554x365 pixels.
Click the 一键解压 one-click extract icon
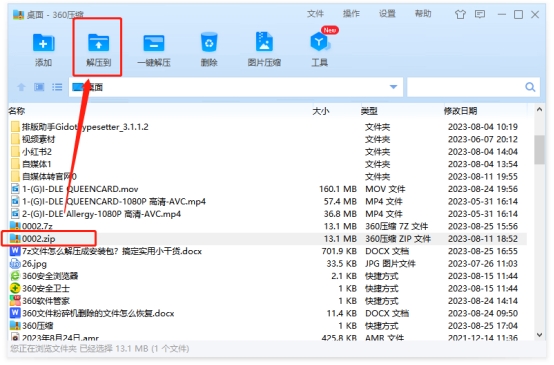154,43
